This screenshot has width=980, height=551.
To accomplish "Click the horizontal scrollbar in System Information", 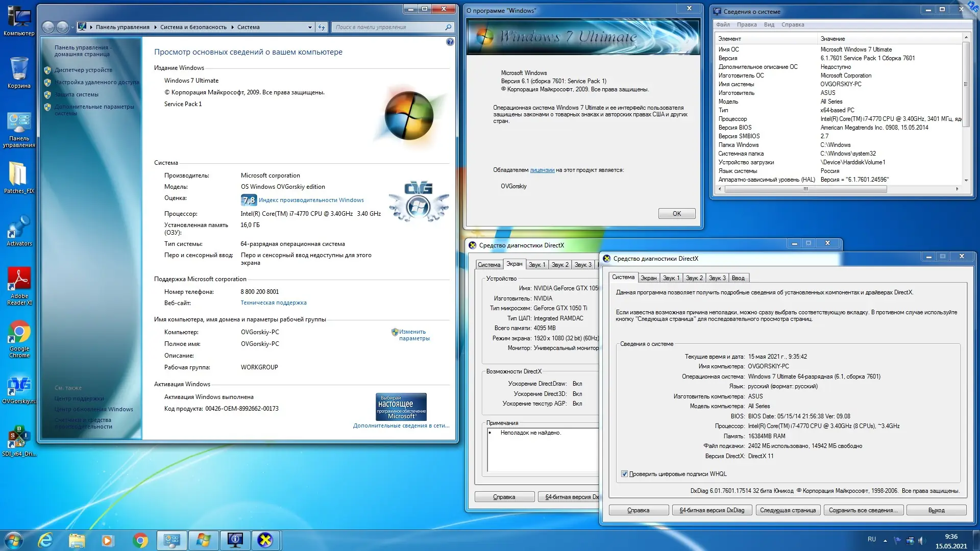I will point(805,189).
